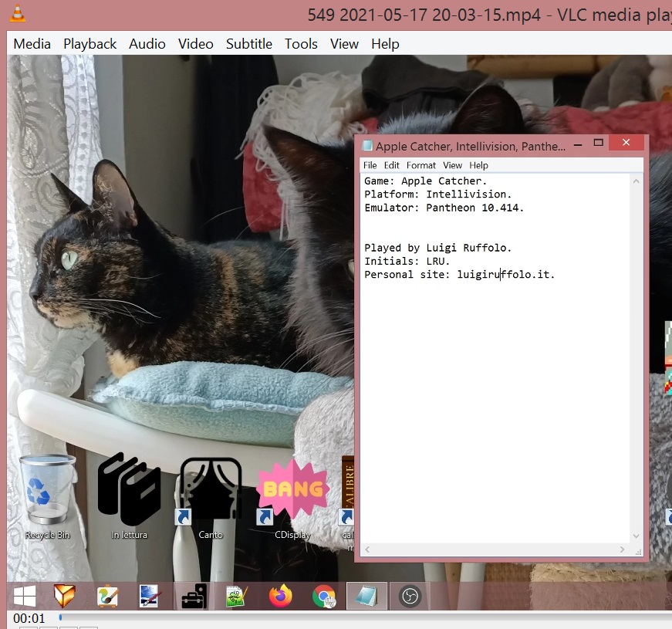Image resolution: width=672 pixels, height=629 pixels.
Task: Click the VLC cone icon in title bar
Action: coord(18,14)
